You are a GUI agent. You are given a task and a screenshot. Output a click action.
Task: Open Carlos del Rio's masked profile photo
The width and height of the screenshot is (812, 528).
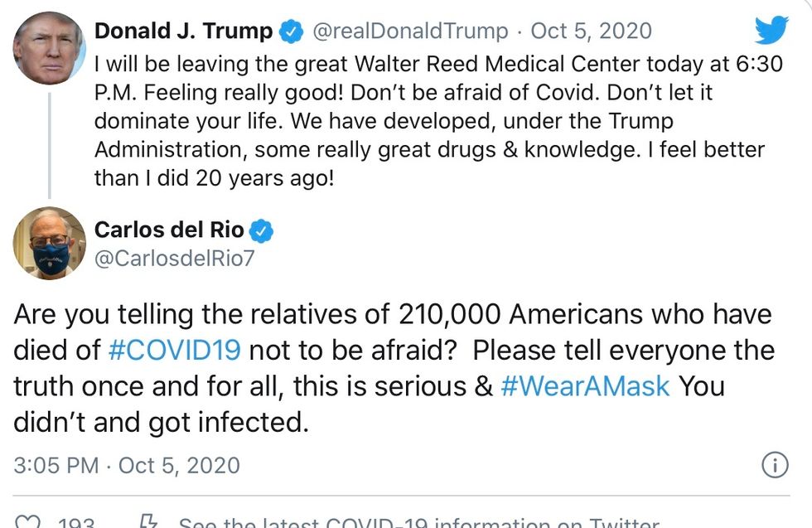(x=49, y=243)
